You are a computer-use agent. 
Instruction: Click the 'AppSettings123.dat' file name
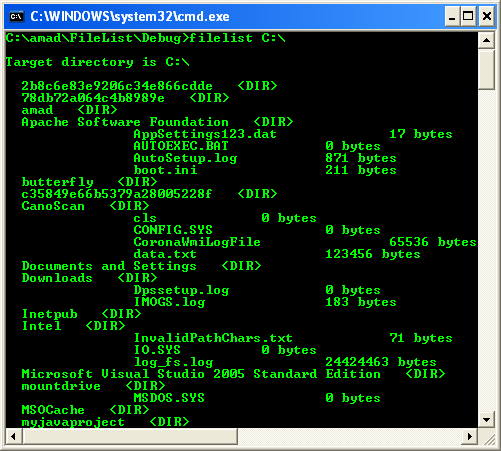[205, 134]
